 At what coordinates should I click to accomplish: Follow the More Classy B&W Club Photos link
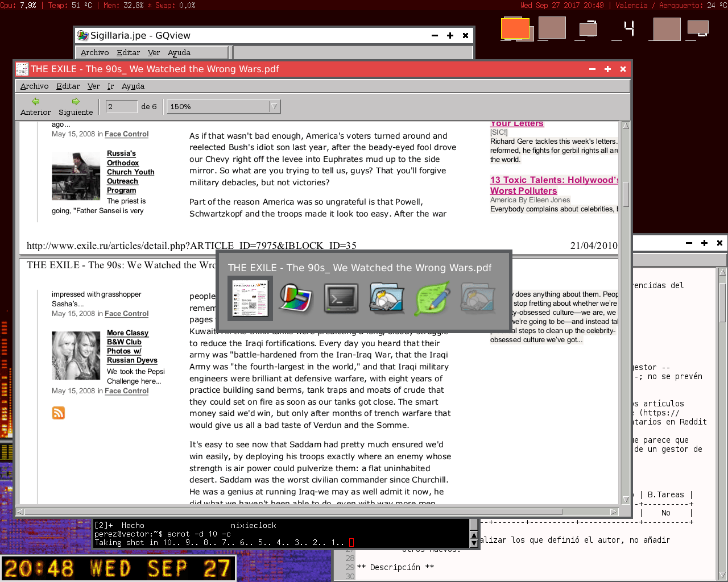pyautogui.click(x=132, y=347)
